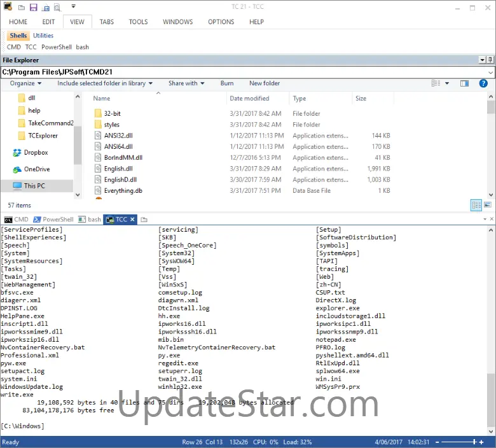
Task: Open the Share with dropdown
Action: click(x=186, y=83)
